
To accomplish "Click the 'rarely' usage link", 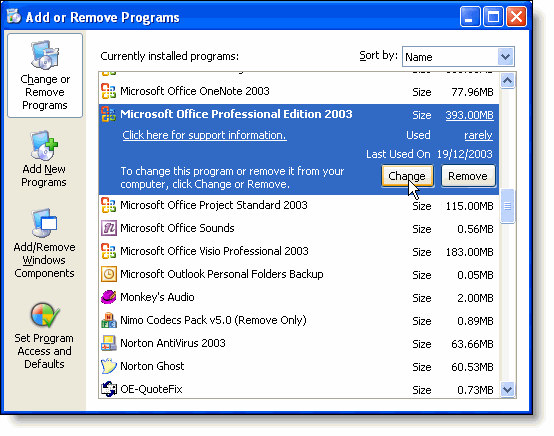I will pyautogui.click(x=478, y=135).
